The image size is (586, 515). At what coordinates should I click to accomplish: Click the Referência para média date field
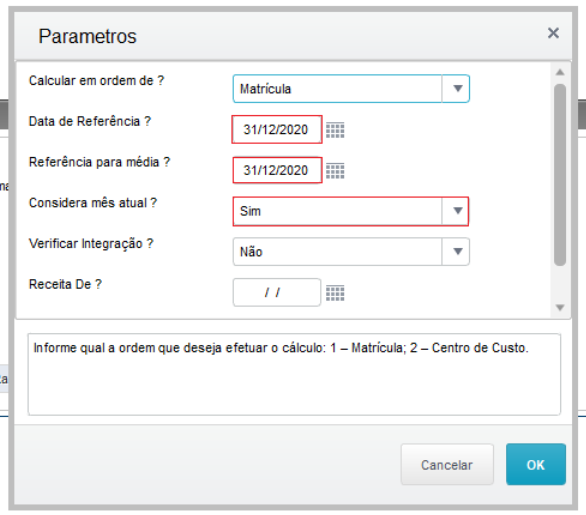[x=277, y=170]
